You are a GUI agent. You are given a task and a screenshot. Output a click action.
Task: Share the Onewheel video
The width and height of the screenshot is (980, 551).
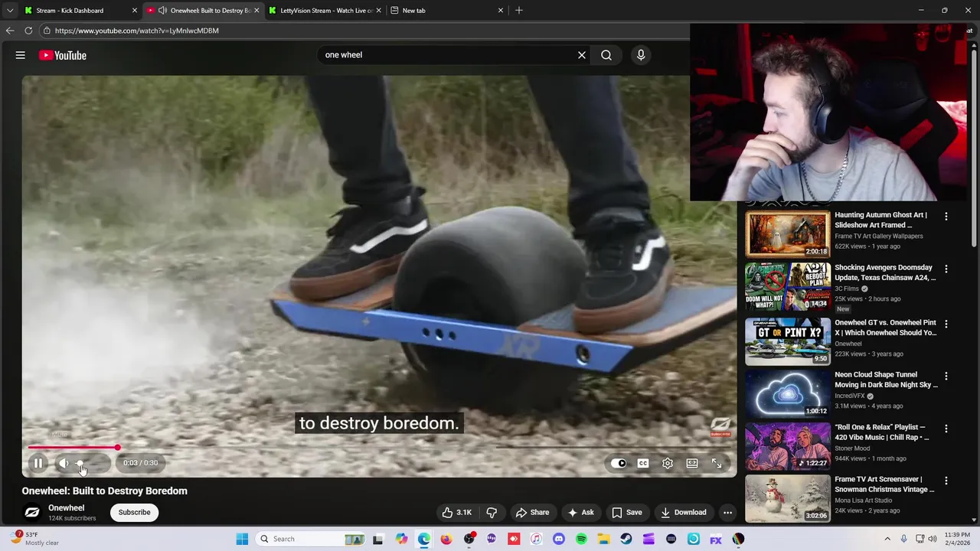532,512
